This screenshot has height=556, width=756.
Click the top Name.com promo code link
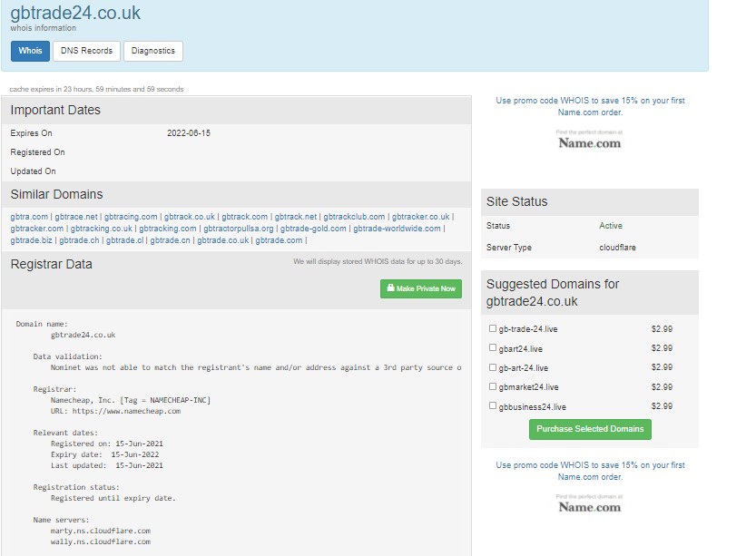590,106
